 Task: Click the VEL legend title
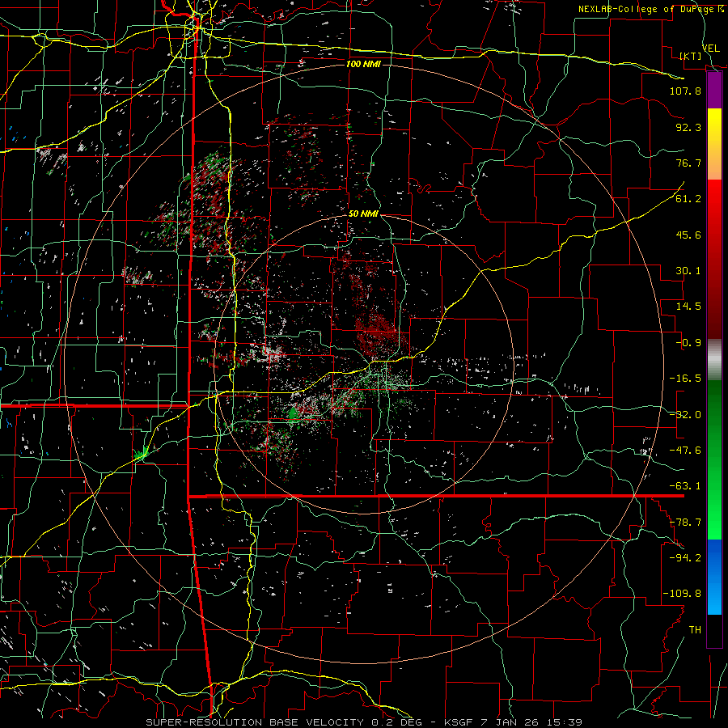click(710, 49)
